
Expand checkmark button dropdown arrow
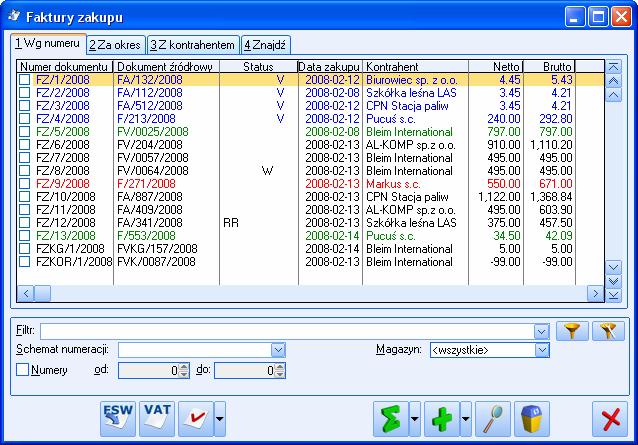(219, 419)
